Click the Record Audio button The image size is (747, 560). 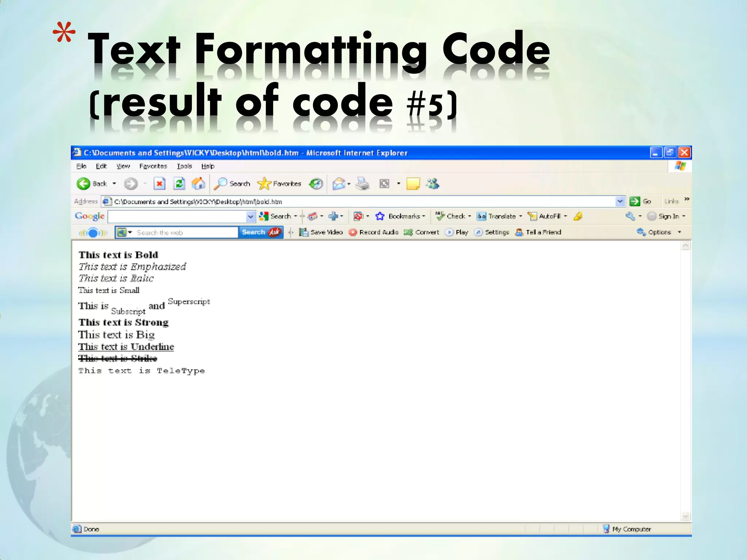[x=374, y=232]
